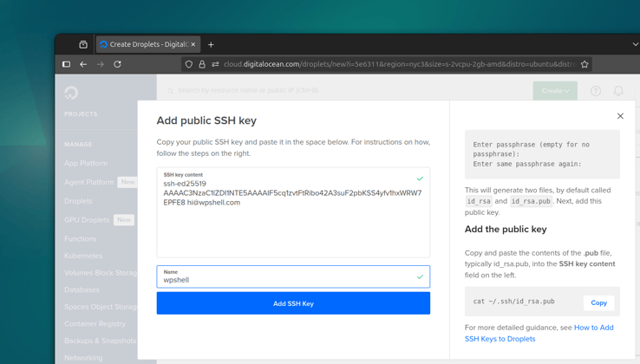
Task: Click inside the SSH key content textarea
Action: point(293,212)
